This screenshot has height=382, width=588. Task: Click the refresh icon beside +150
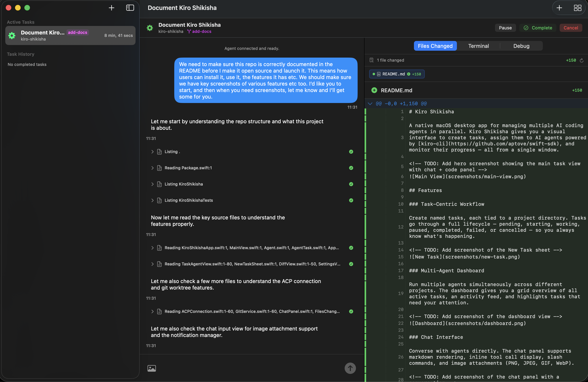click(581, 60)
